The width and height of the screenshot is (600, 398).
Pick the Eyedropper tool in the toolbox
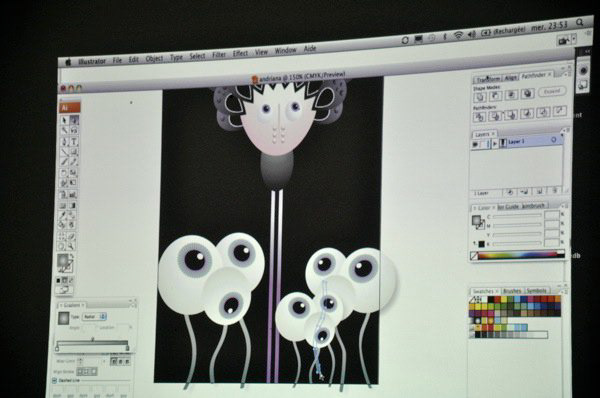[x=63, y=216]
